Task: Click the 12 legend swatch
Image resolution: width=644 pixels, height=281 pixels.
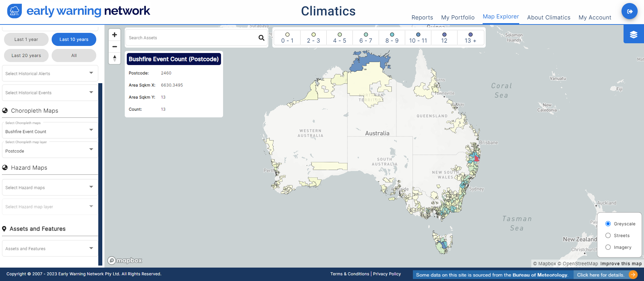Action: [x=444, y=35]
